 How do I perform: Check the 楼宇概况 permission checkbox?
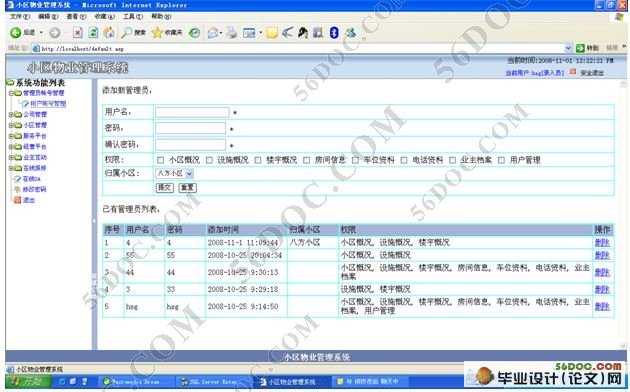(258, 160)
